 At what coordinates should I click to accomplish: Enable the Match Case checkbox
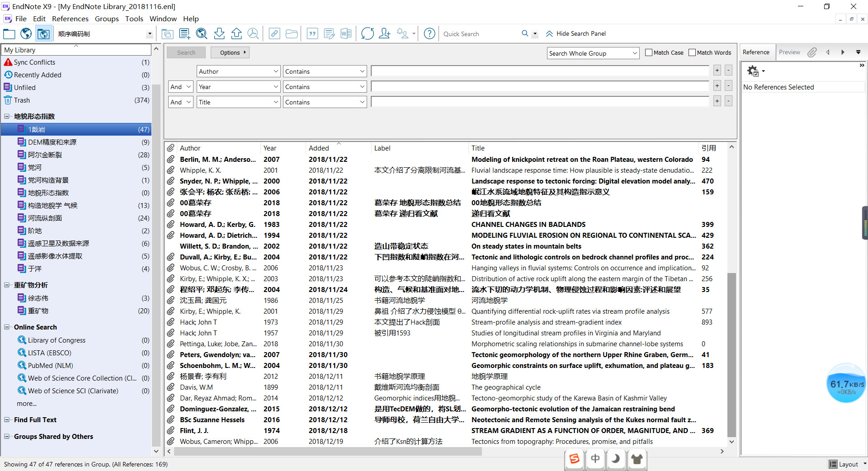pyautogui.click(x=649, y=52)
